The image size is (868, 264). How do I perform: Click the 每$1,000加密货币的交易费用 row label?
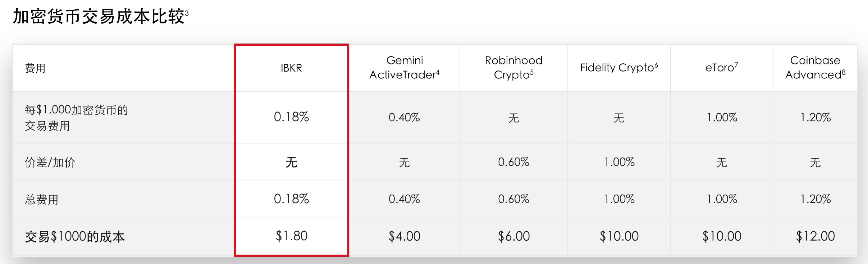coord(76,118)
